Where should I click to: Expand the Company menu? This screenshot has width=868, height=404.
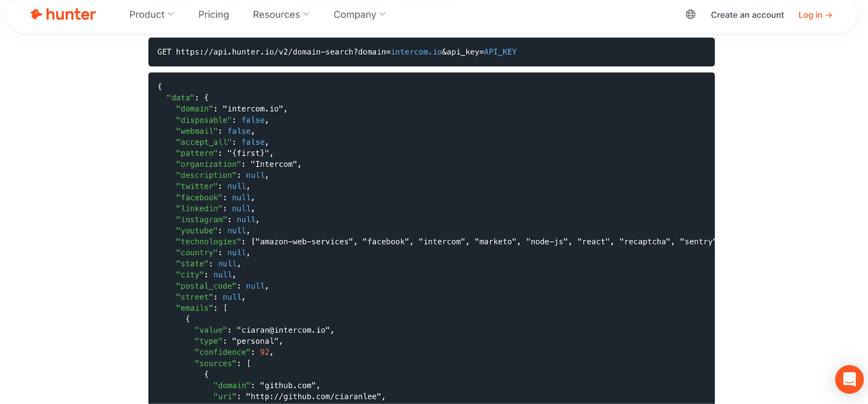359,15
